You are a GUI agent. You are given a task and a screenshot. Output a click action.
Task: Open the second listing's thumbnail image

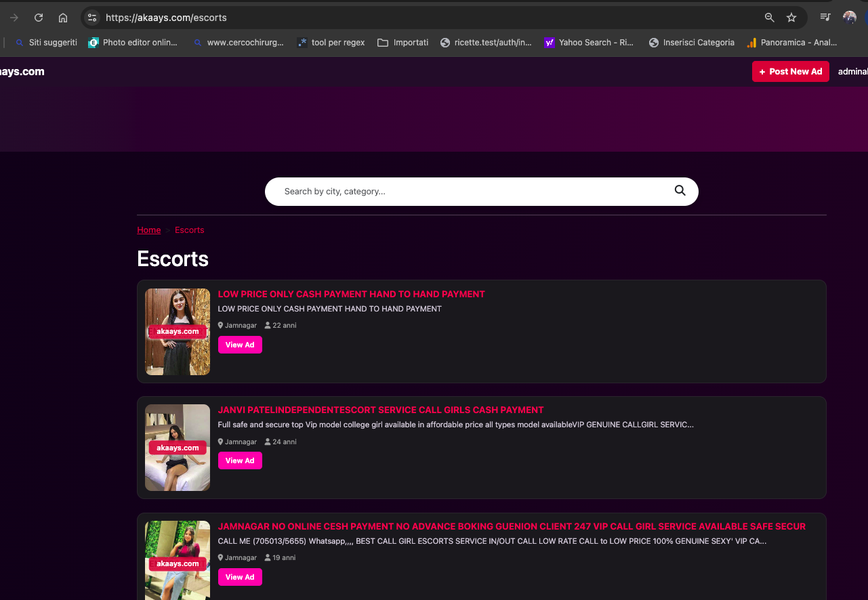click(x=178, y=448)
